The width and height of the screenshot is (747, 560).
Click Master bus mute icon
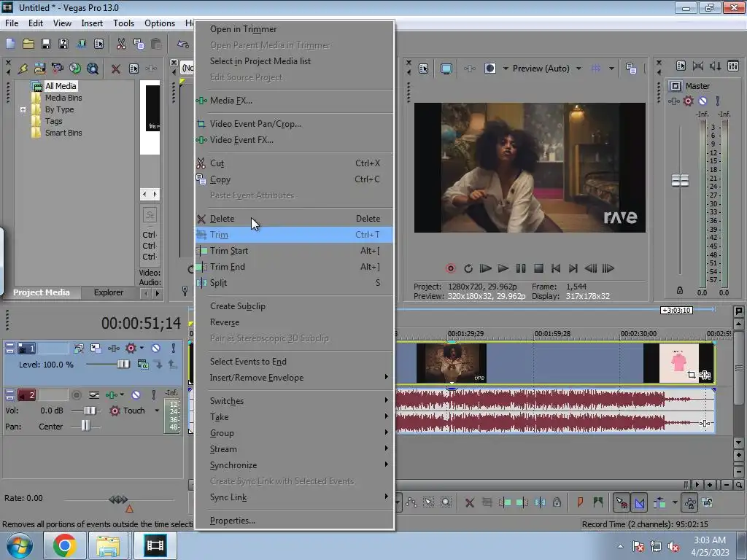tap(703, 101)
